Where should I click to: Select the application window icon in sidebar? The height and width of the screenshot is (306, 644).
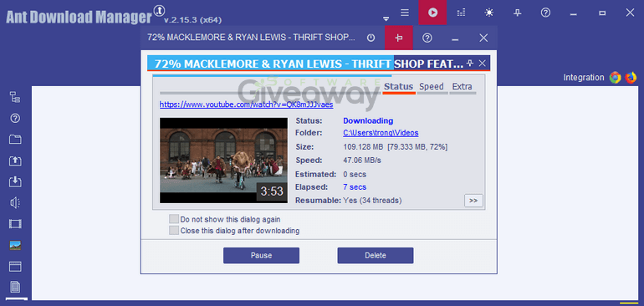[15, 266]
